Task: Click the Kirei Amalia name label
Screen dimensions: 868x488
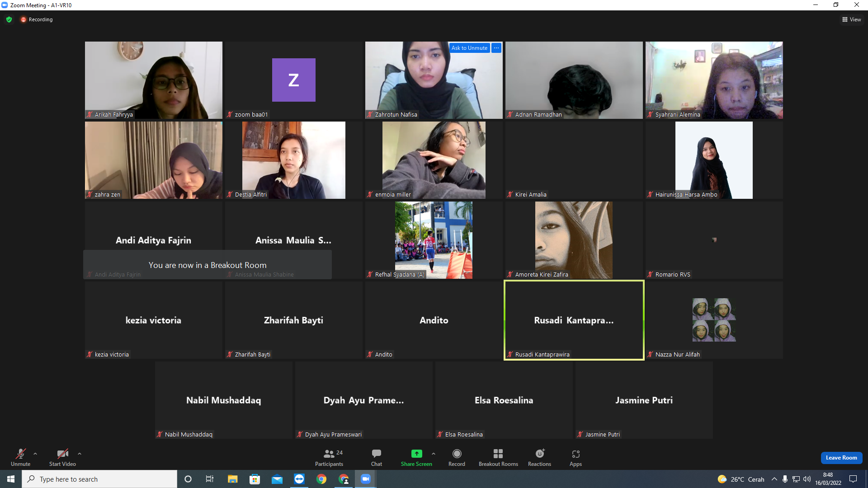Action: (531, 195)
